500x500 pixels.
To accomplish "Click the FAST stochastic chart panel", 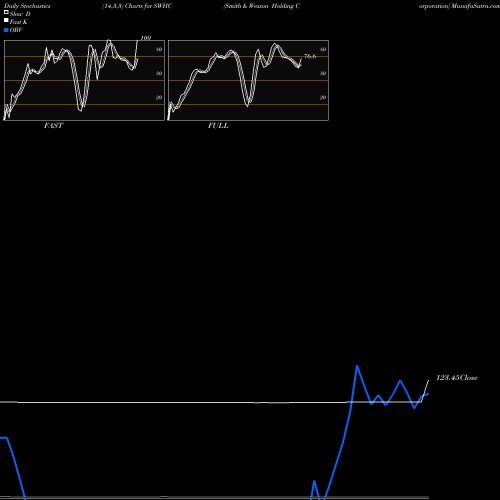I will [84, 80].
